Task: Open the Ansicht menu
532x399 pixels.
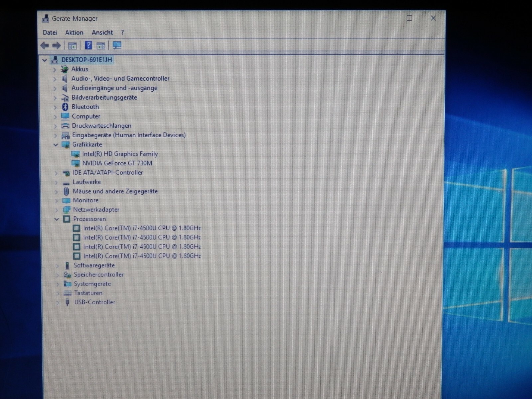Action: (102, 32)
